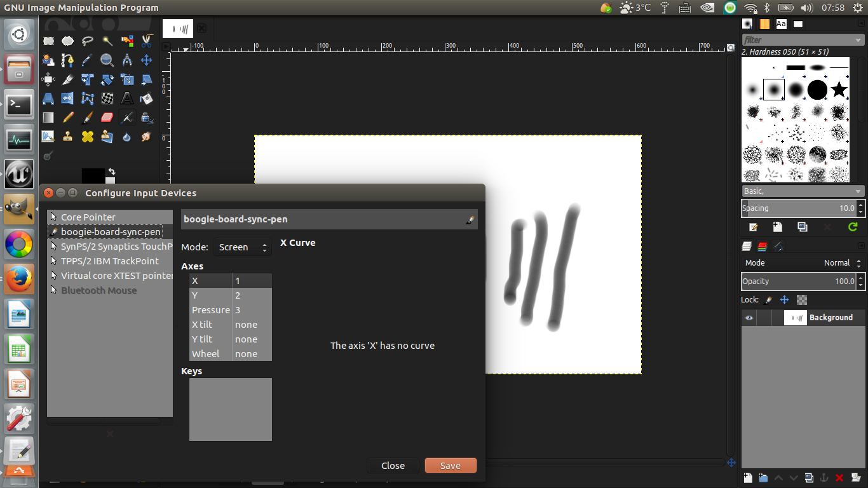868x488 pixels.
Task: Decrease layer Opacity with down stepper
Action: [860, 285]
